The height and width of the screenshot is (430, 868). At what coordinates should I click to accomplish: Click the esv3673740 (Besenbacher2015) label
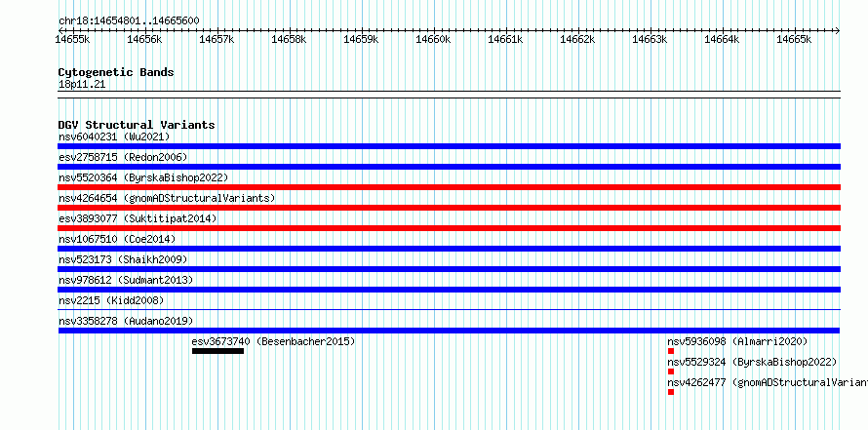[273, 341]
